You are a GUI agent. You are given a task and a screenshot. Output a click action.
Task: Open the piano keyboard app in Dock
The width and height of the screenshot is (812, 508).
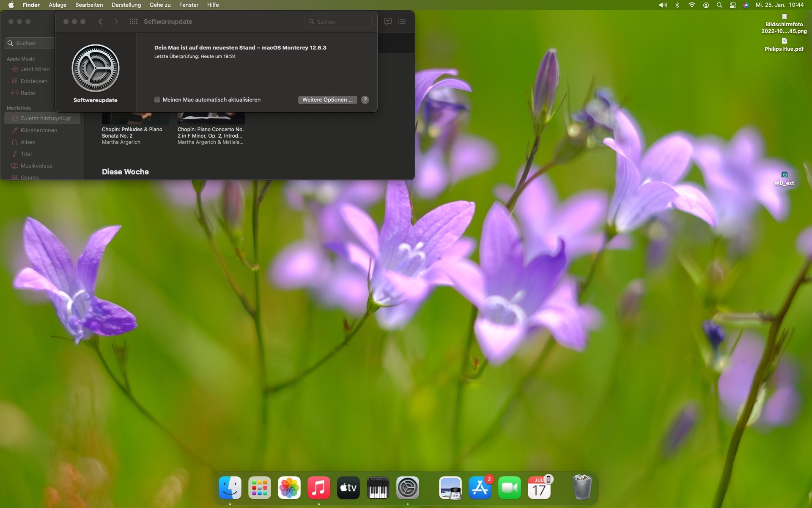pos(378,488)
